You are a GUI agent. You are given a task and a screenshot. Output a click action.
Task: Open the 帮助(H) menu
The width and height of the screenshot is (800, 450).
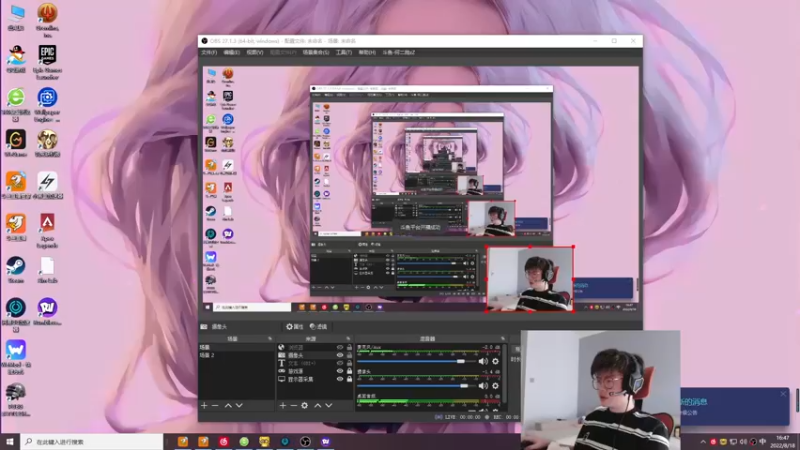(367, 53)
